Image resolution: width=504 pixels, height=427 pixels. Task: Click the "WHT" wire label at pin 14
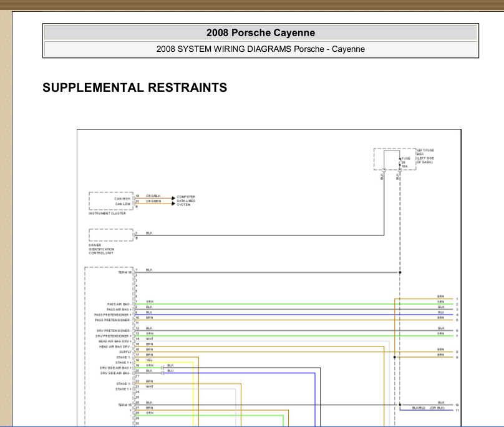point(150,339)
